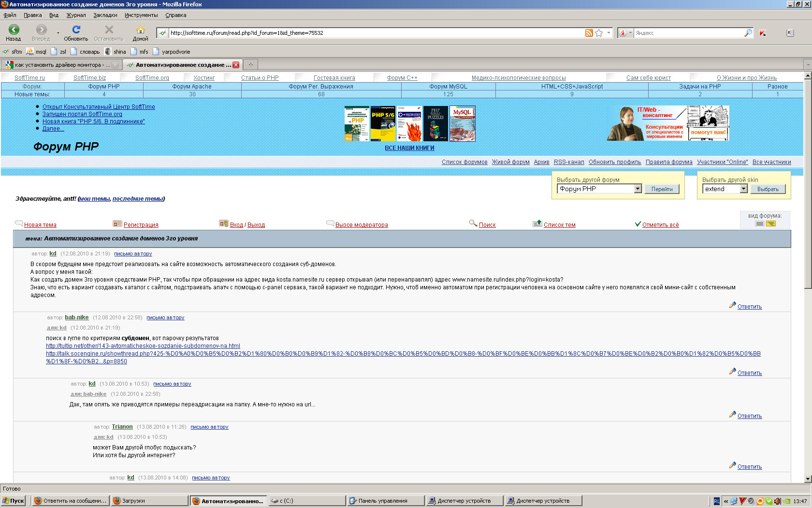Image resolution: width=812 pixels, height=508 pixels.
Task: Click into the Яндекс search field
Action: pyautogui.click(x=689, y=33)
